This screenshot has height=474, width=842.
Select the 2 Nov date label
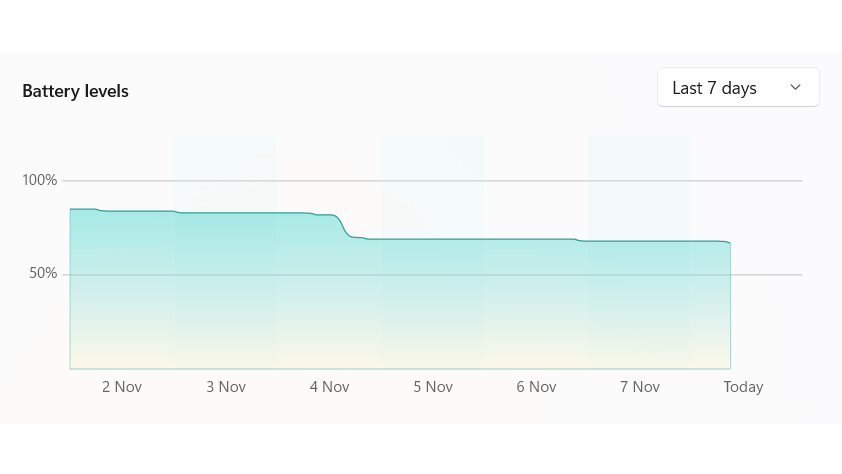122,387
